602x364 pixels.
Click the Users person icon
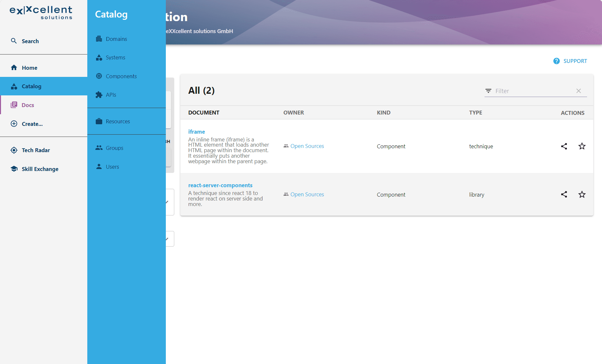point(99,166)
